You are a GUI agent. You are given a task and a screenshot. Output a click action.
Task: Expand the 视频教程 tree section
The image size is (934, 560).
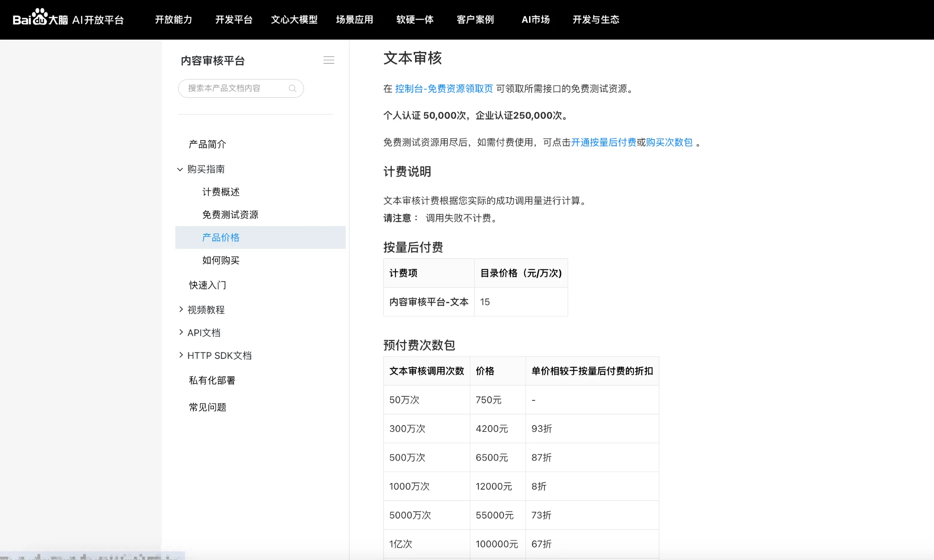coord(181,310)
